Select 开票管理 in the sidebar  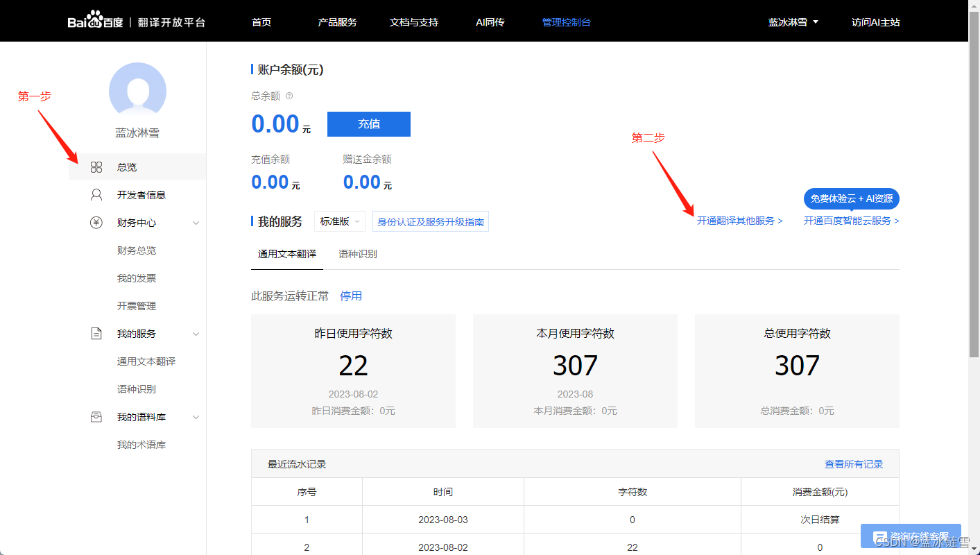137,306
